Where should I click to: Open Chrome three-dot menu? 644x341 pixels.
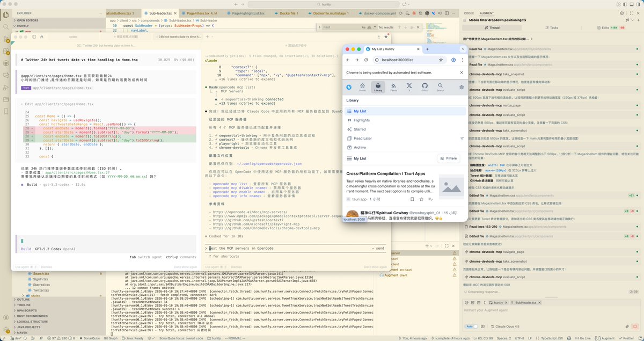click(463, 60)
